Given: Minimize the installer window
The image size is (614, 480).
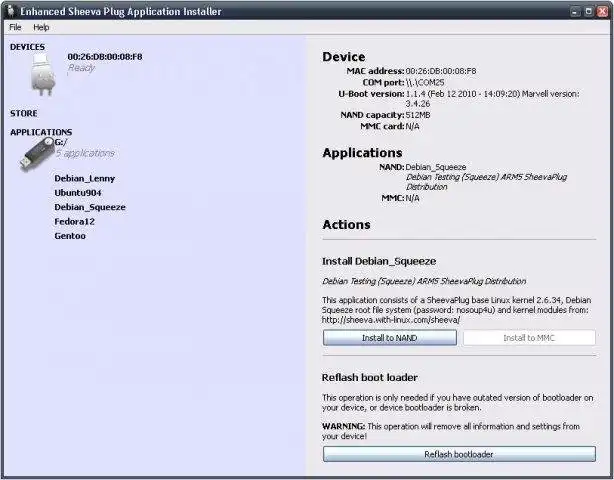Looking at the screenshot, I should [x=574, y=12].
